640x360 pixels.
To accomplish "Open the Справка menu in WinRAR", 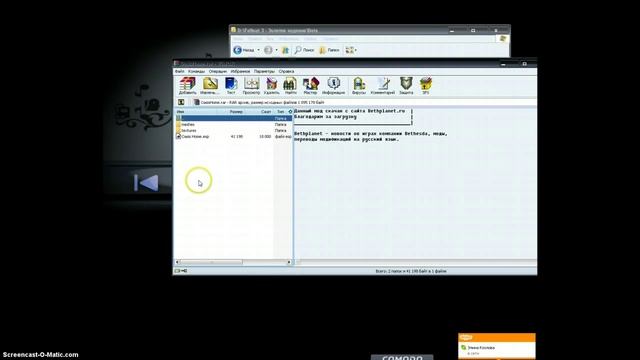I will pos(286,71).
